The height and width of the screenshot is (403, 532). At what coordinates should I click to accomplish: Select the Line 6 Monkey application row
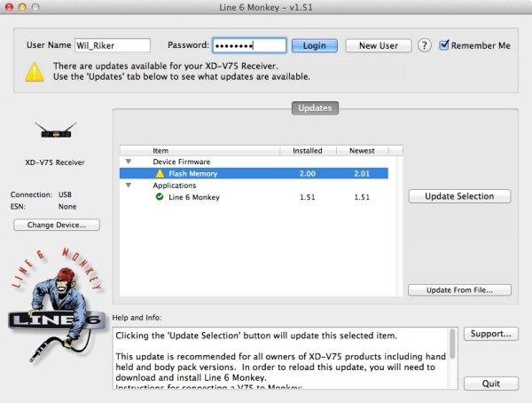click(x=254, y=197)
